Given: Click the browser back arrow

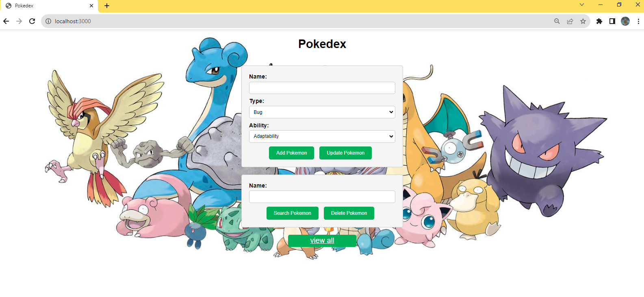Looking at the screenshot, I should [x=6, y=21].
